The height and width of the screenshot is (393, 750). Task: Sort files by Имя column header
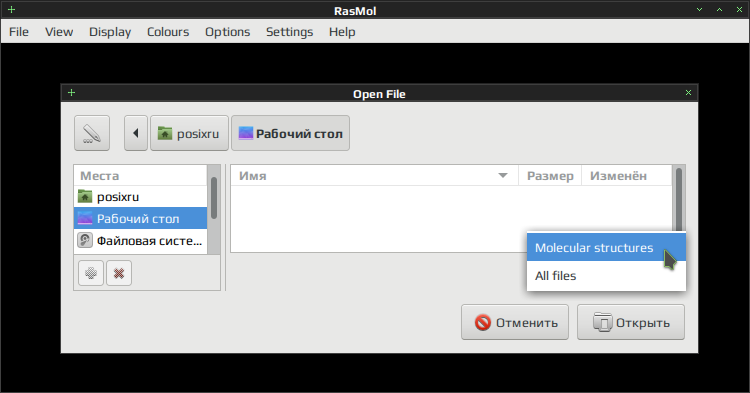tap(374, 176)
